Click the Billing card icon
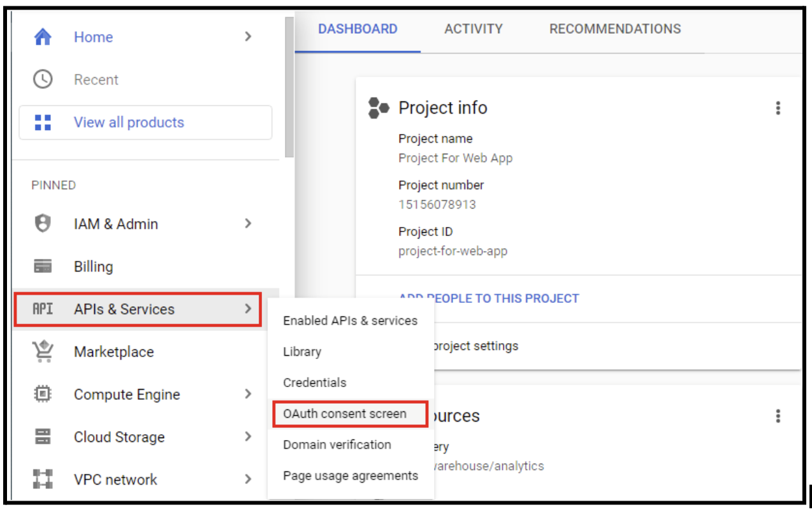Screen dimensions: 812x514 [42, 267]
